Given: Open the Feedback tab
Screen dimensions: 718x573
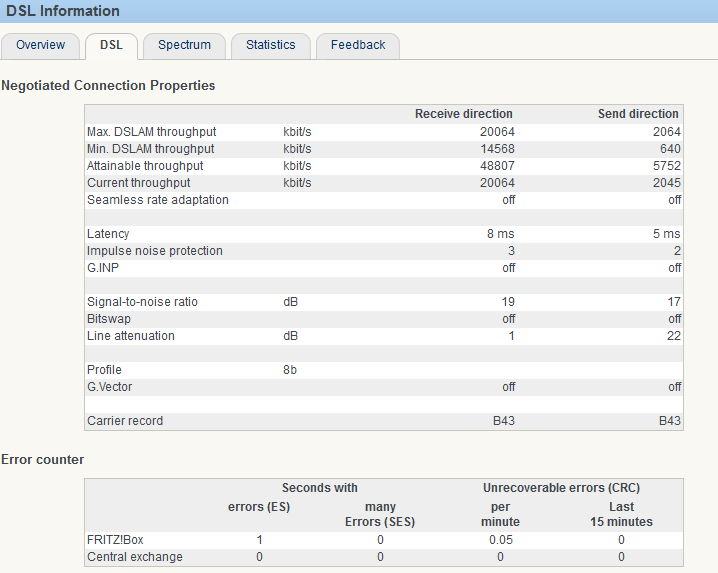Looking at the screenshot, I should tap(358, 45).
